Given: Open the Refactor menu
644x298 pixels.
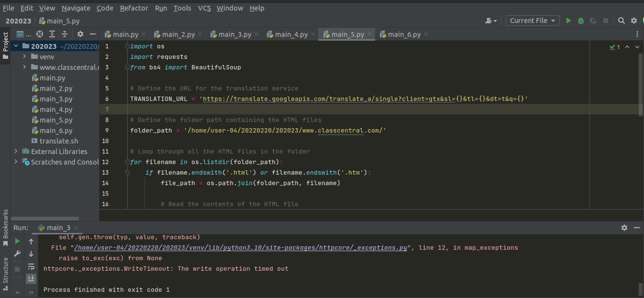Looking at the screenshot, I should click(x=134, y=8).
